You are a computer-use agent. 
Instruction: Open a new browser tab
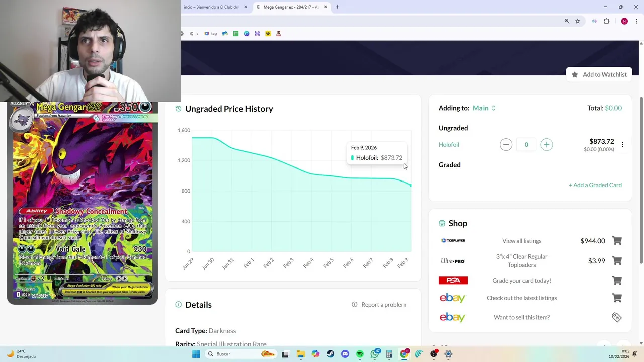[x=337, y=7]
